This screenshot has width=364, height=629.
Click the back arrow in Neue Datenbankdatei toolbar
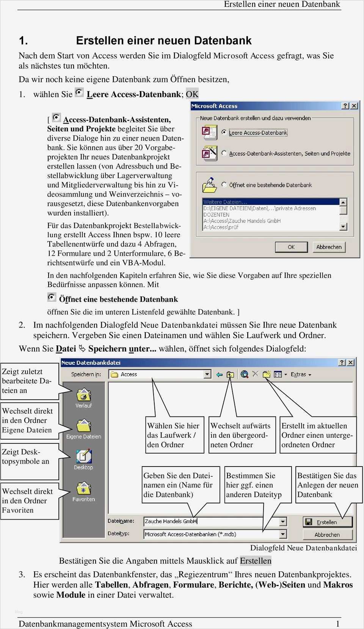pos(219,374)
